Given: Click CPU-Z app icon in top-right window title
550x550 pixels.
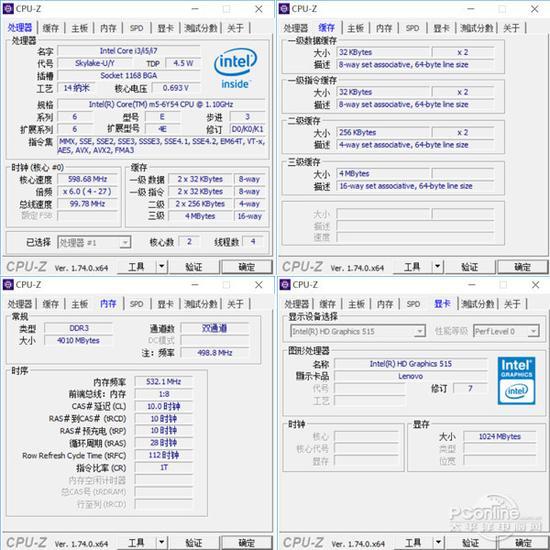Looking at the screenshot, I should click(284, 9).
